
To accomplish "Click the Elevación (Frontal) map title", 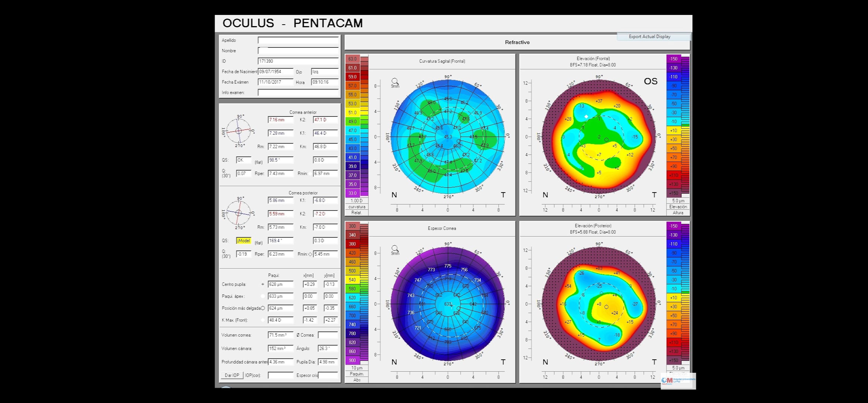I will click(593, 59).
